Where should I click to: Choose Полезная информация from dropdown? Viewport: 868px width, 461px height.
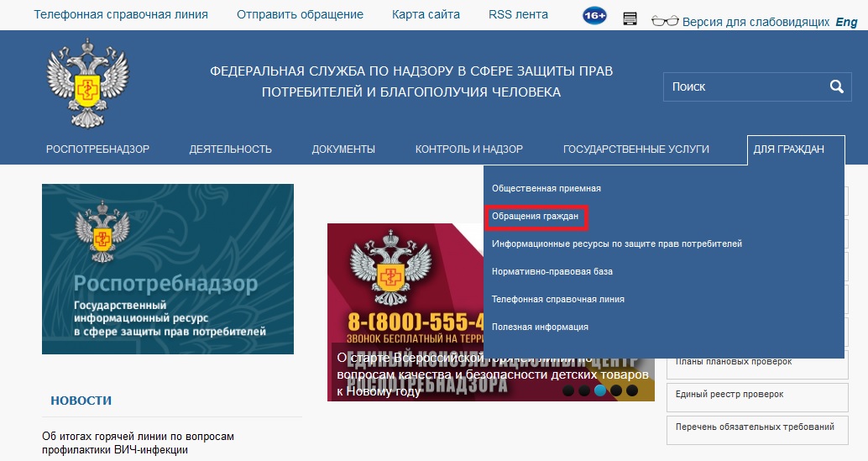point(540,327)
